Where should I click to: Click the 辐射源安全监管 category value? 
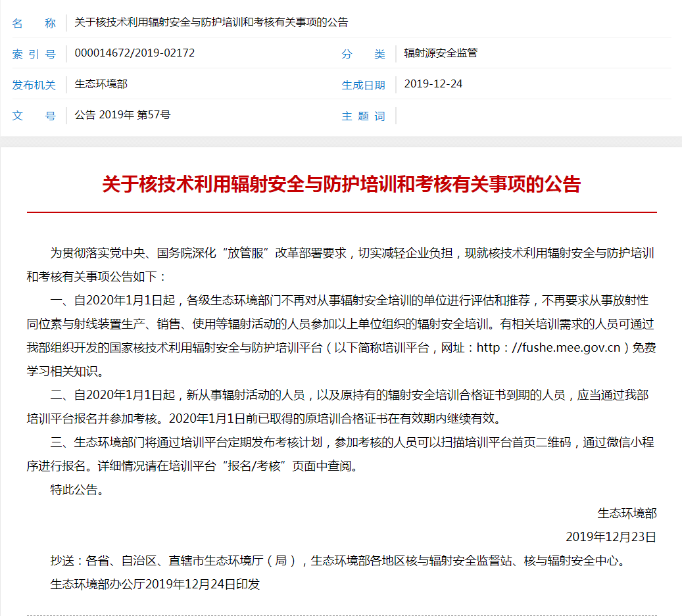coord(441,53)
